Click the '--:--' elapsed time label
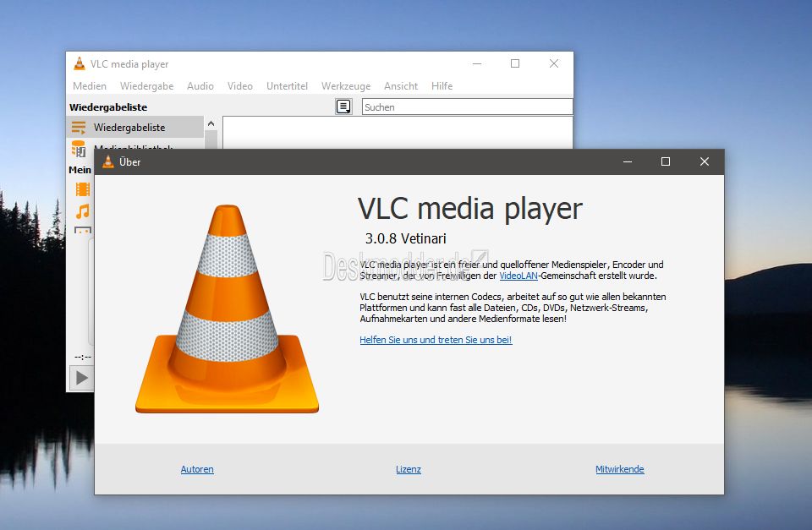This screenshot has height=530, width=812. click(x=83, y=357)
